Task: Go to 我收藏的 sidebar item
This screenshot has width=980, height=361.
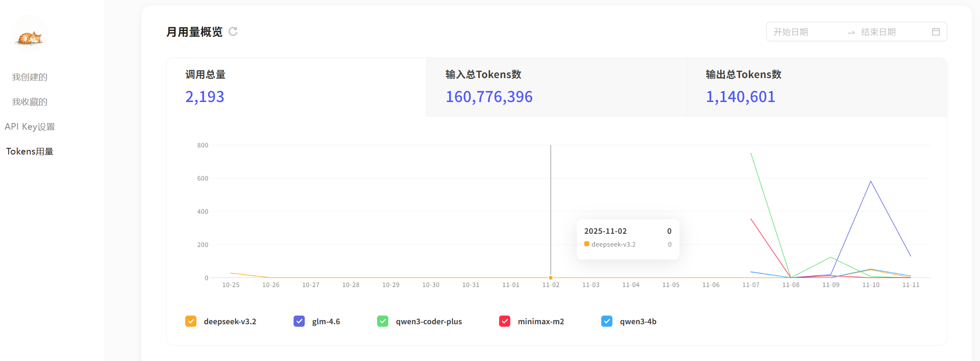Action: point(30,102)
